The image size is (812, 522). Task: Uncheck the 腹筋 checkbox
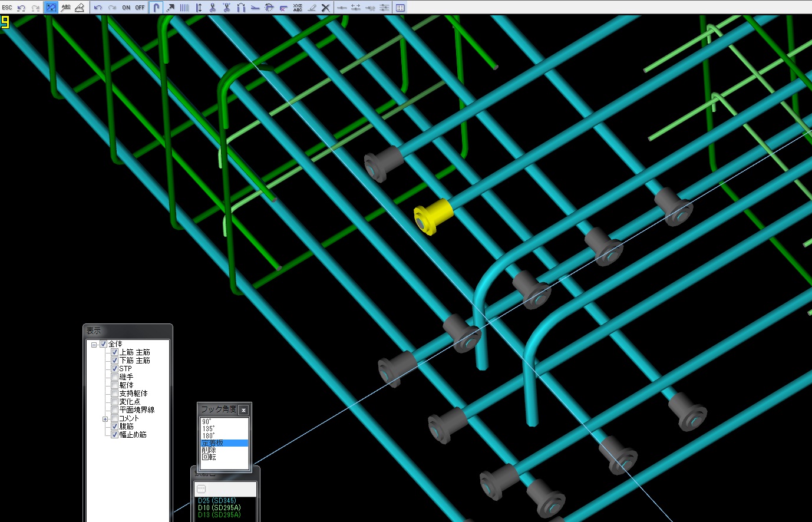pos(115,427)
